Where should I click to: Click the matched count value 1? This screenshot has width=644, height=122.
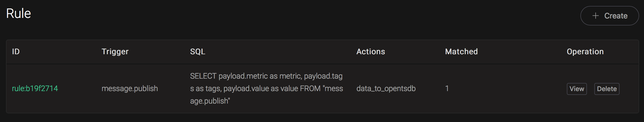[x=447, y=88]
